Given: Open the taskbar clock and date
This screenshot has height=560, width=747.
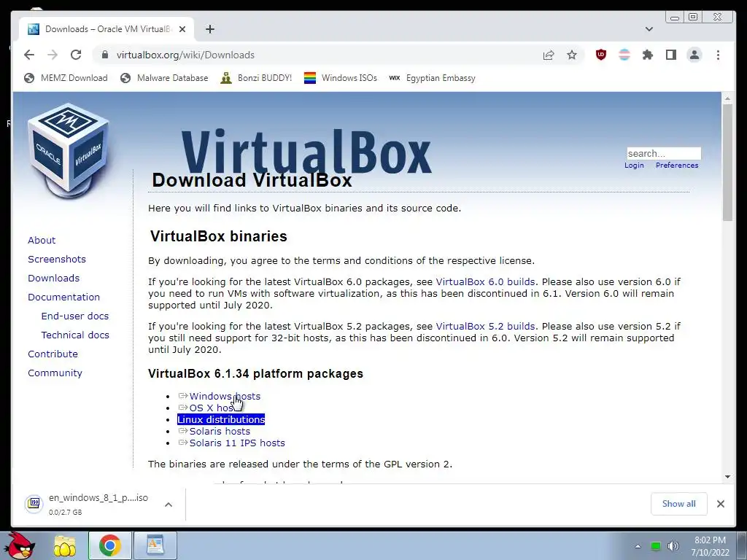Looking at the screenshot, I should point(710,546).
